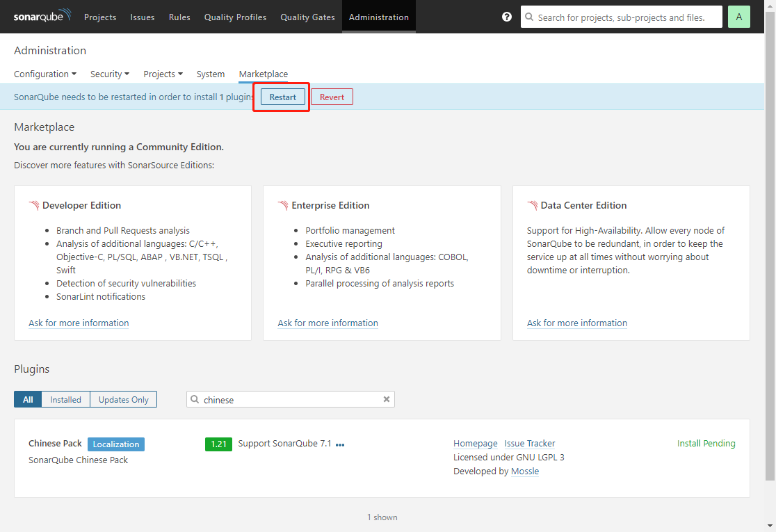This screenshot has height=532, width=776.
Task: Click the Developer Edition logo icon
Action: (34, 205)
